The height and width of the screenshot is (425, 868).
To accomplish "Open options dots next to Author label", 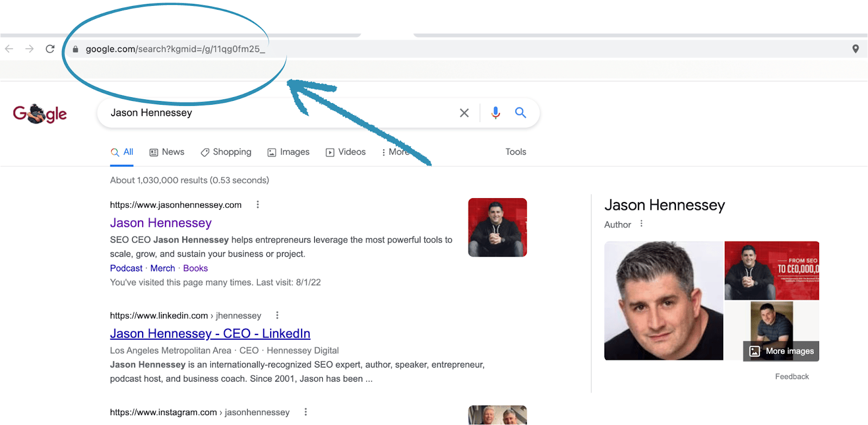I will coord(641,224).
